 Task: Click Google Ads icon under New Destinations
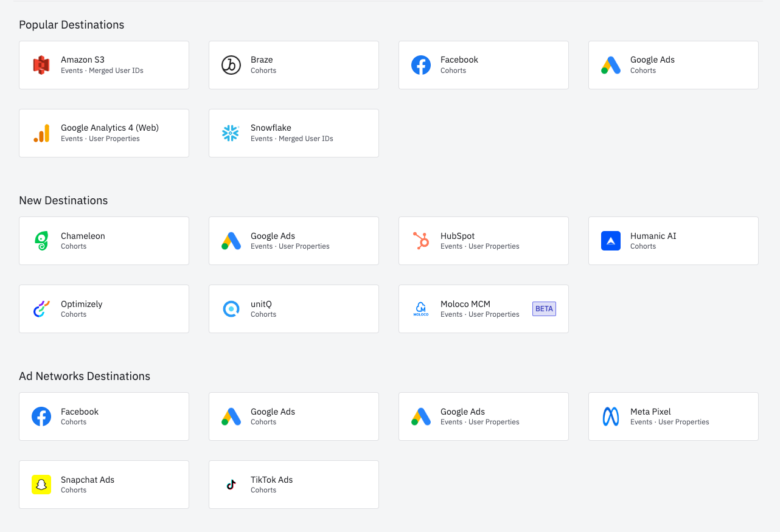[231, 241]
